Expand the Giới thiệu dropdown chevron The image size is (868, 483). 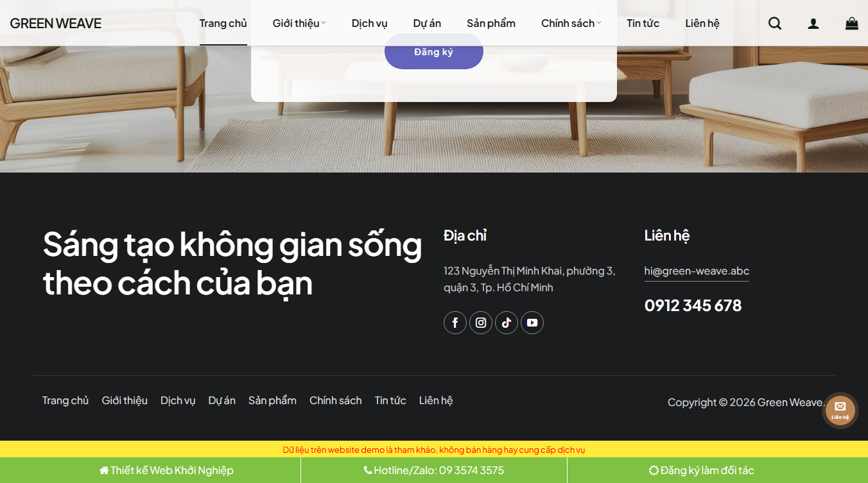click(x=324, y=23)
